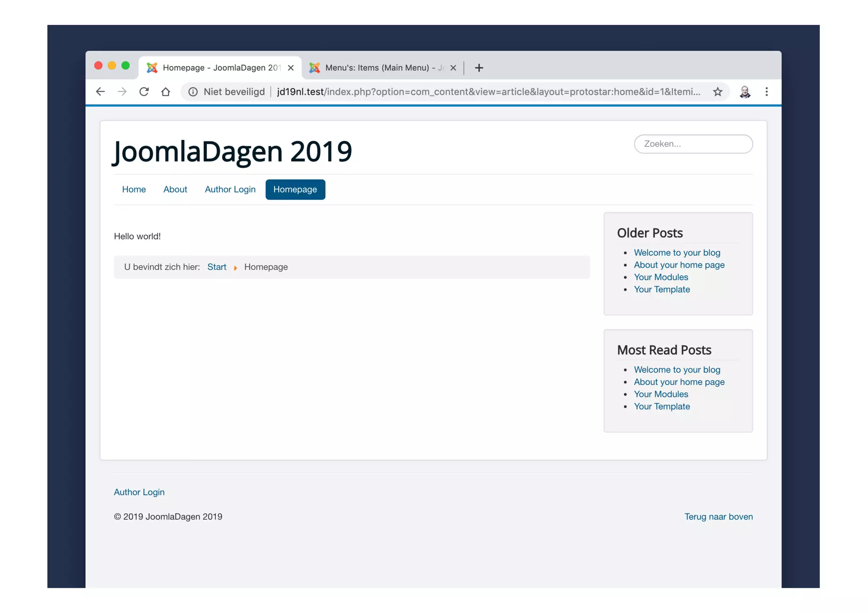Click the browser forward arrow
This screenshot has height=614, width=868.
[122, 92]
